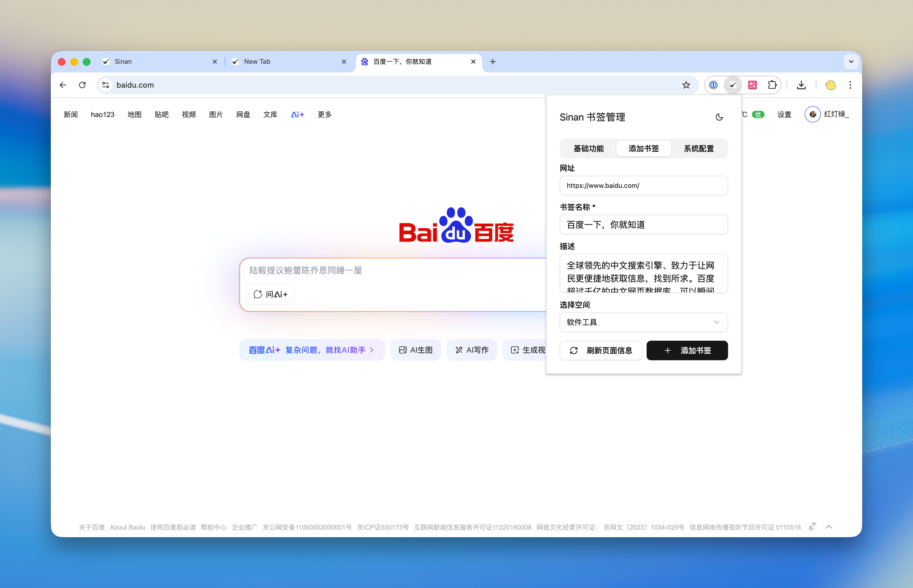Image resolution: width=913 pixels, height=588 pixels.
Task: Click the 书签名称 input field
Action: 643,225
